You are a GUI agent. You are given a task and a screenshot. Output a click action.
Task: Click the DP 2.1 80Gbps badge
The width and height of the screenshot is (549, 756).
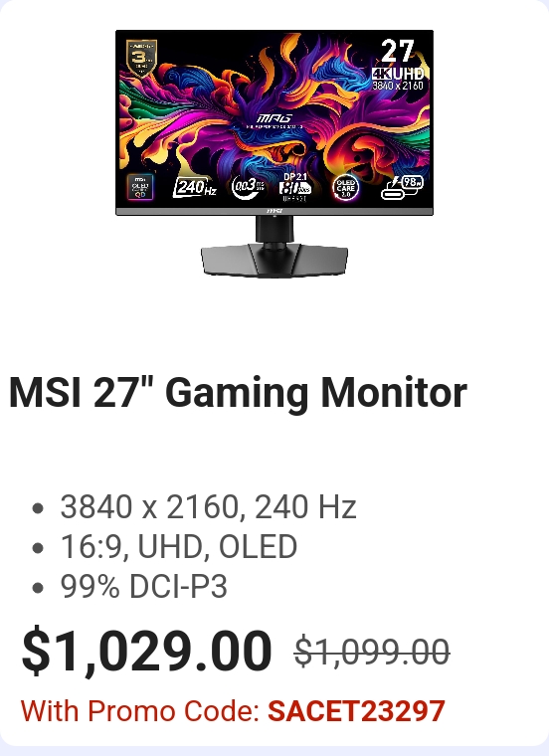(x=295, y=187)
